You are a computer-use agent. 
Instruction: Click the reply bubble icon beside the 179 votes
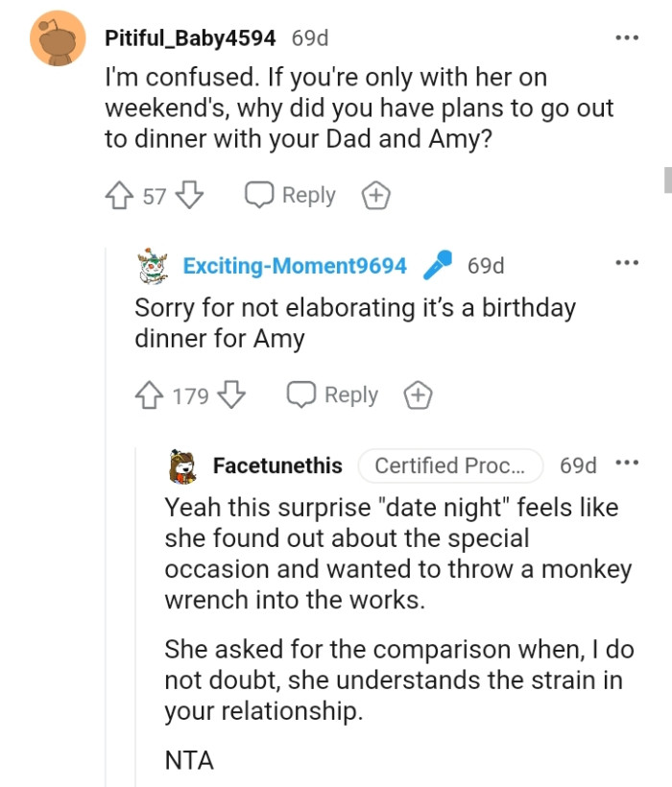300,393
